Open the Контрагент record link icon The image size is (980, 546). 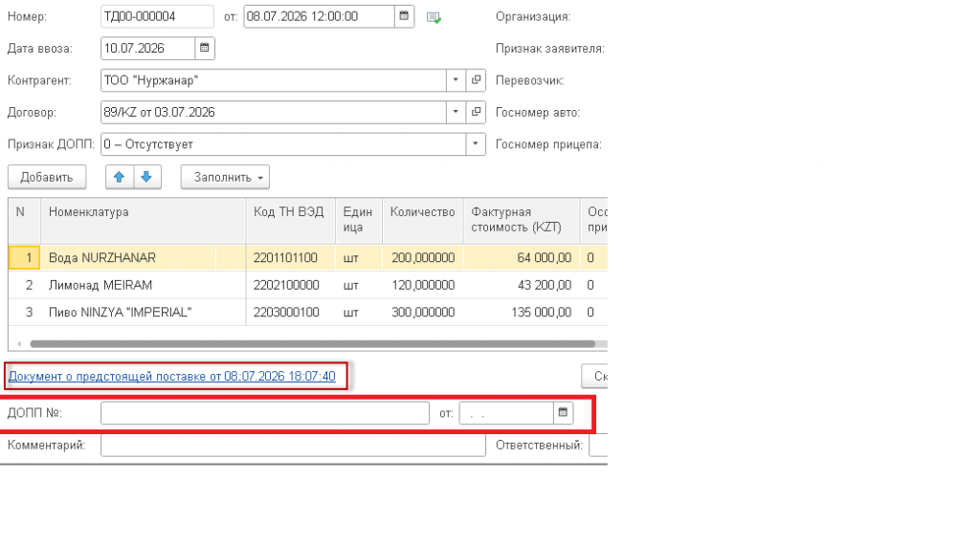pos(476,80)
